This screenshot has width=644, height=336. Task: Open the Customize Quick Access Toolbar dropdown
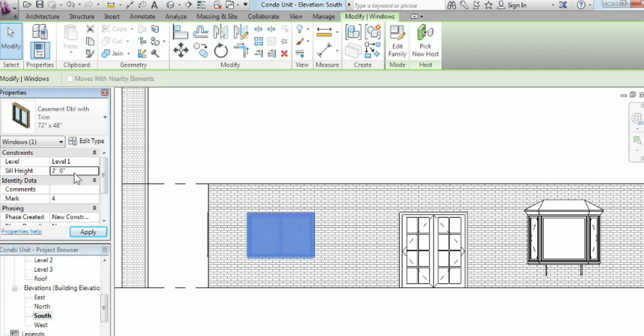(x=245, y=5)
